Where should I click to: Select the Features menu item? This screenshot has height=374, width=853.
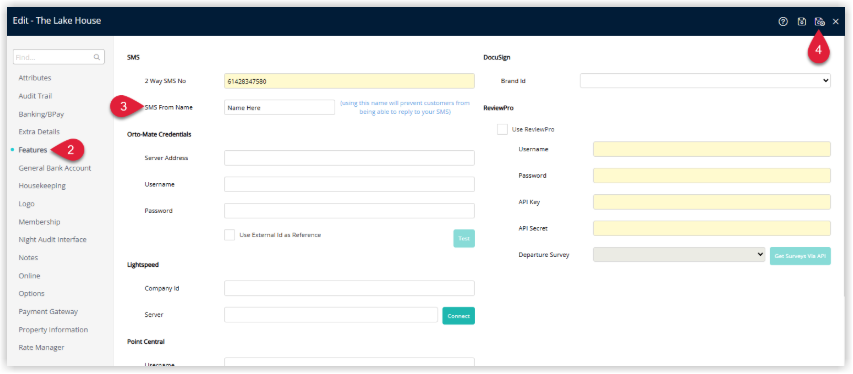point(33,150)
